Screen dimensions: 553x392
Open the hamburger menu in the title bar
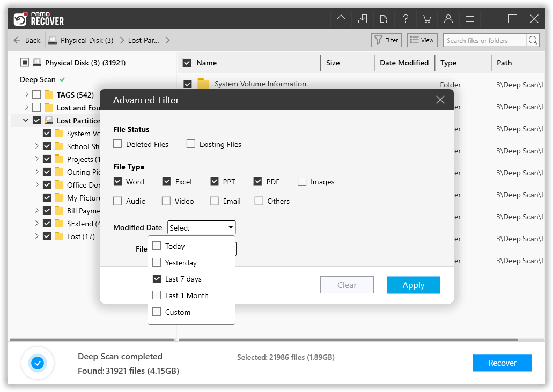469,18
